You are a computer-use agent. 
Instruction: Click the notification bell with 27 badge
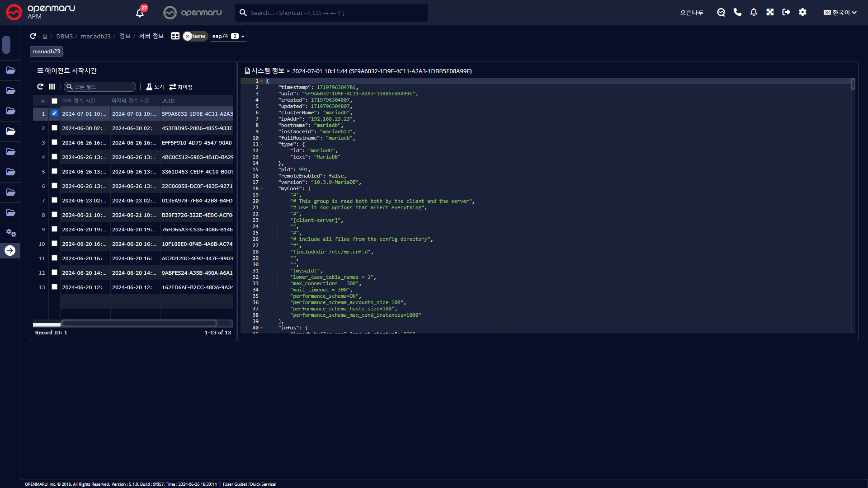point(140,13)
